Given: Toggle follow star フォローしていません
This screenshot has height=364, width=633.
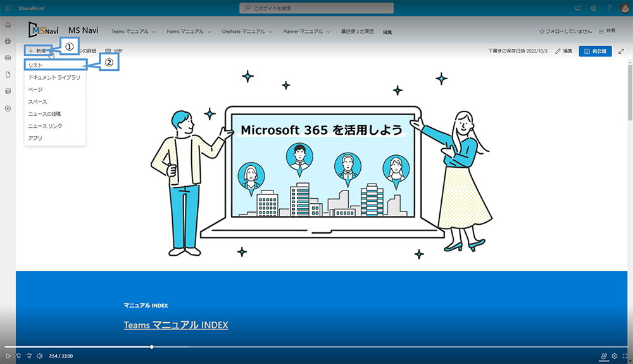Looking at the screenshot, I should [565, 30].
